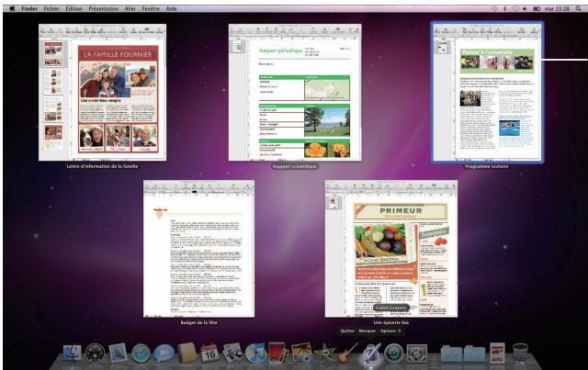Screen dimensions: 588x370
Task: Launch Dashboard from the Dock
Action: click(95, 353)
